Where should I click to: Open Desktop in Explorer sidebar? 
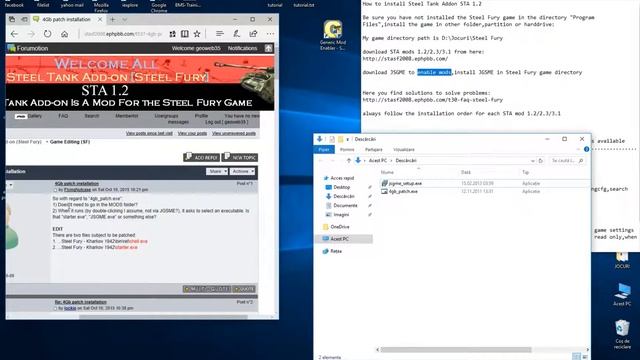pos(342,187)
